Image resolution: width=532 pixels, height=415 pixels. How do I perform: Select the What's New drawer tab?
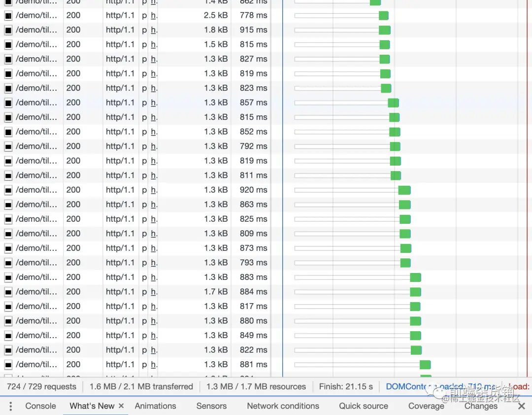coord(92,406)
